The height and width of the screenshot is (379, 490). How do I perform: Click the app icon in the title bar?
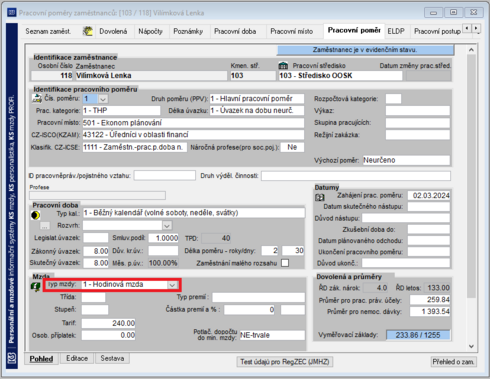[11, 13]
